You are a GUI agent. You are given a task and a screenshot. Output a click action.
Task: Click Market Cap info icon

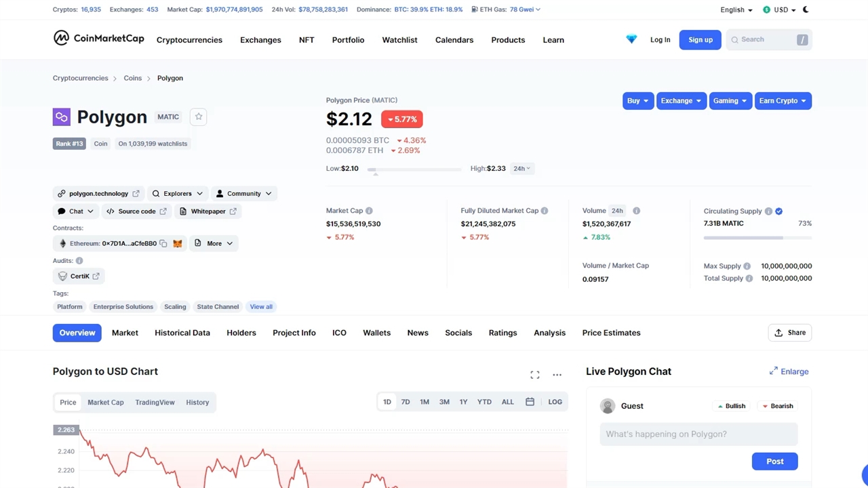point(369,211)
